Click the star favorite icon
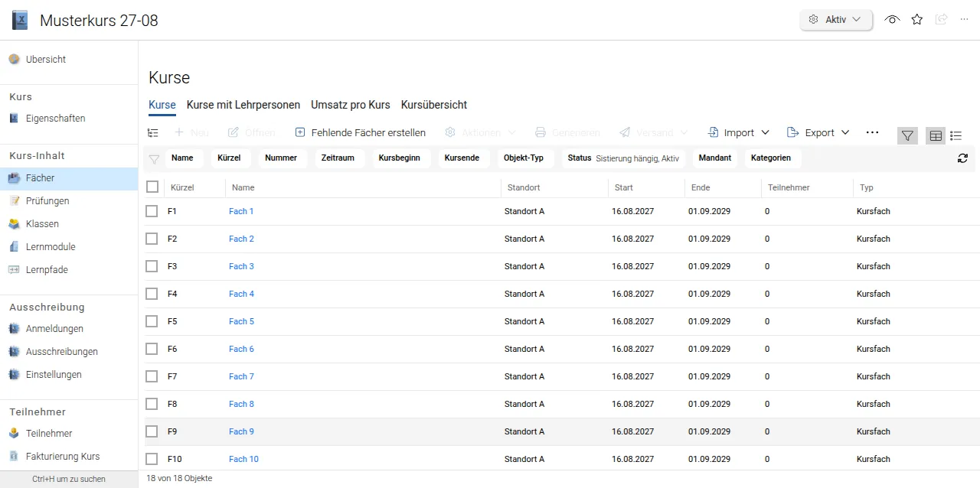Image resolution: width=980 pixels, height=488 pixels. tap(916, 20)
